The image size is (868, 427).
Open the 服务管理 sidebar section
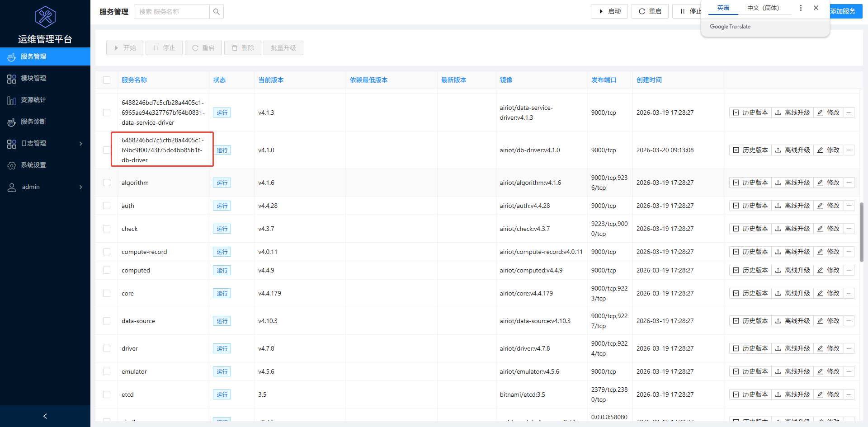[33, 56]
